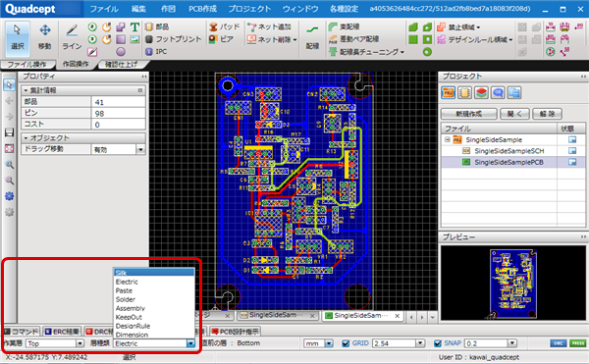Open the mm unit dropdown
Screen dimensions: 589x364
click(329, 343)
